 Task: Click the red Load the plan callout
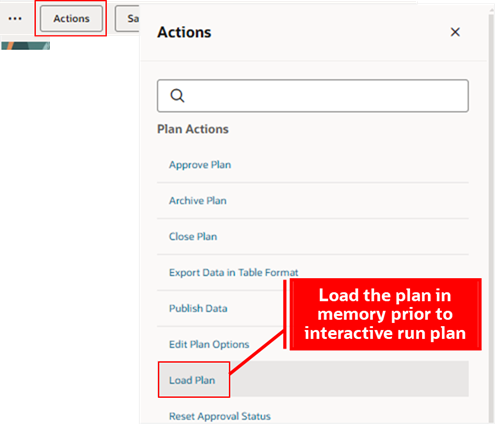click(x=385, y=314)
